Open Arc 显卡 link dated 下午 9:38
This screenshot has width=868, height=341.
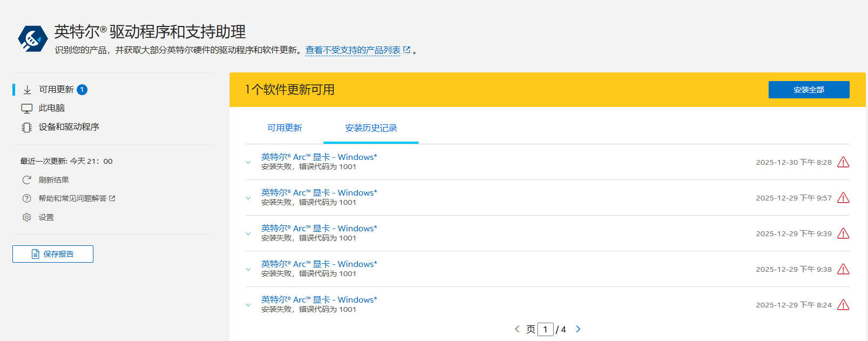tap(319, 264)
